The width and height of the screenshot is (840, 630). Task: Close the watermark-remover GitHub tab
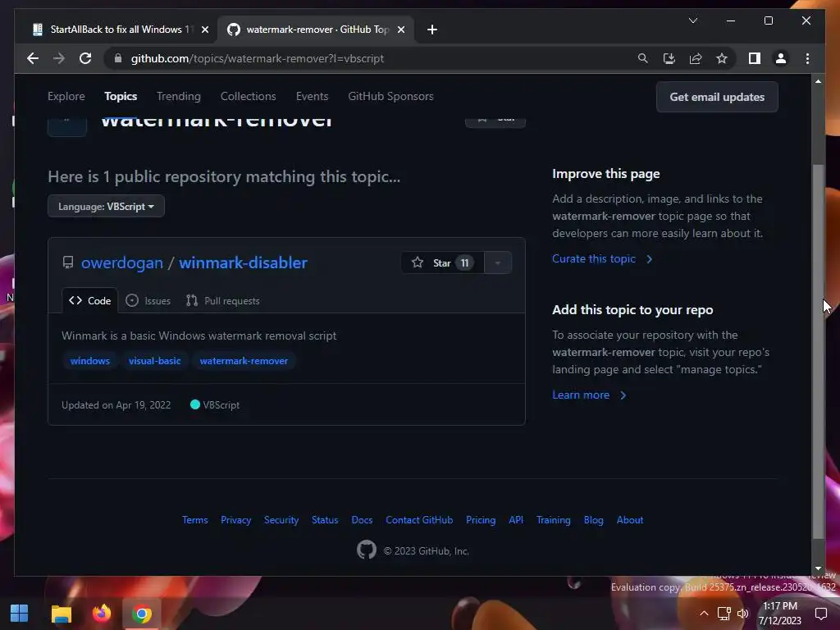pyautogui.click(x=400, y=30)
